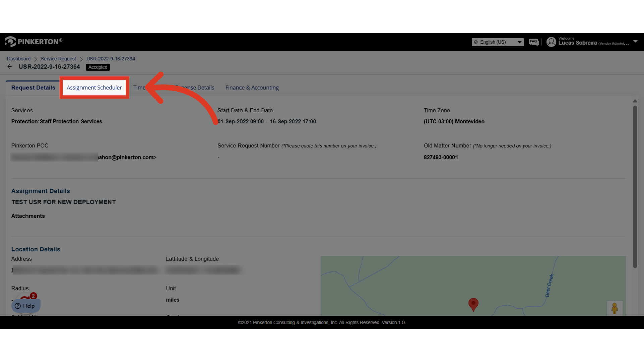Click the USR-2022-9-16-27364 breadcrumb link

coord(111,59)
